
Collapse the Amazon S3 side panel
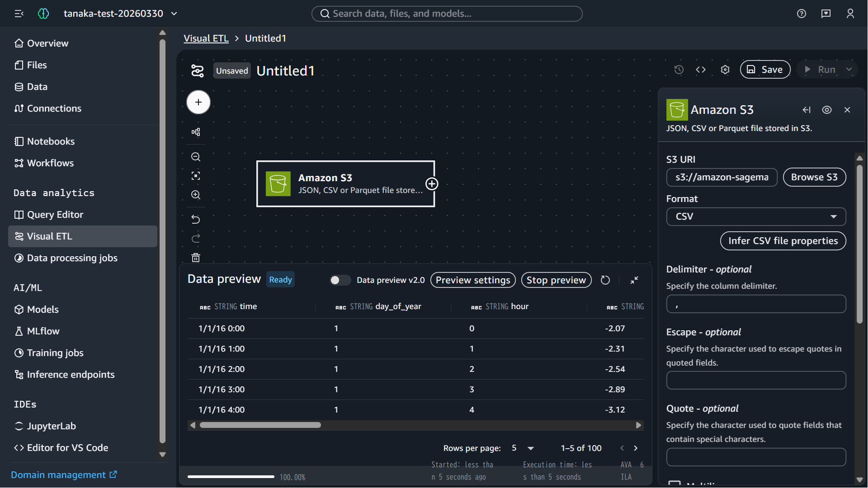point(807,110)
